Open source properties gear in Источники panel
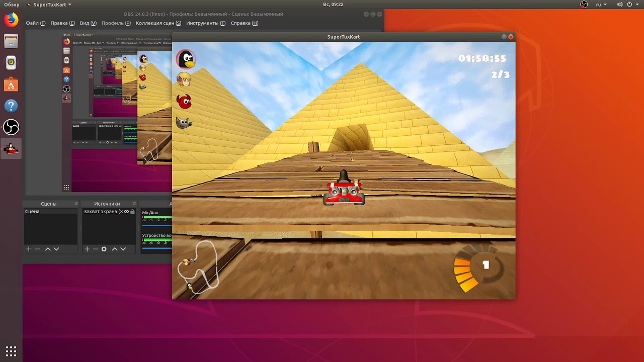 coord(104,249)
